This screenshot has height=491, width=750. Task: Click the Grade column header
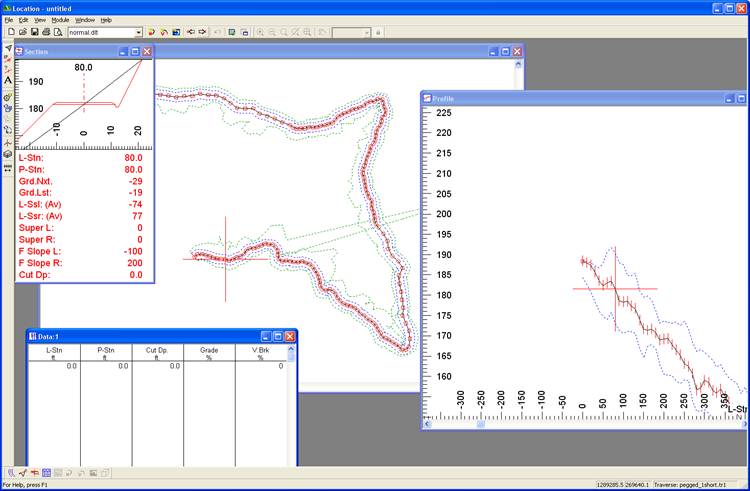209,353
